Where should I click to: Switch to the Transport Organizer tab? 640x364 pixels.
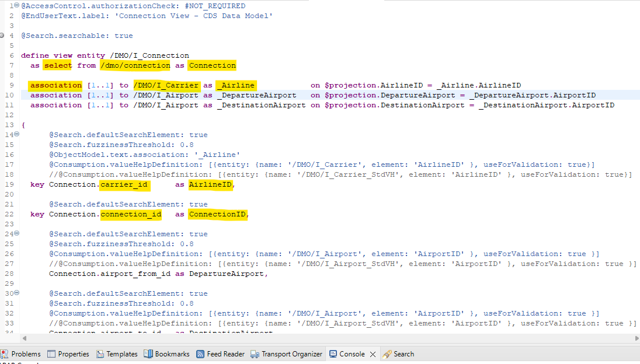coord(286,354)
